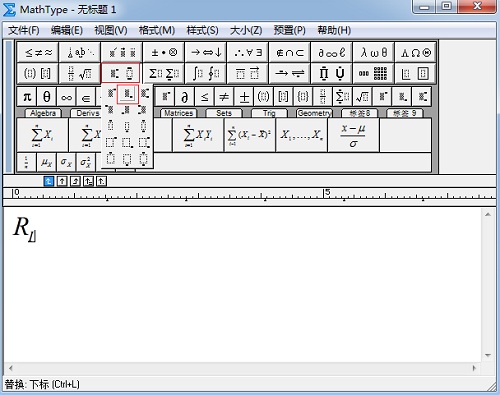The height and width of the screenshot is (395, 500).
Task: Open the set theory symbols palette (∉∩⊂)
Action: [x=290, y=52]
